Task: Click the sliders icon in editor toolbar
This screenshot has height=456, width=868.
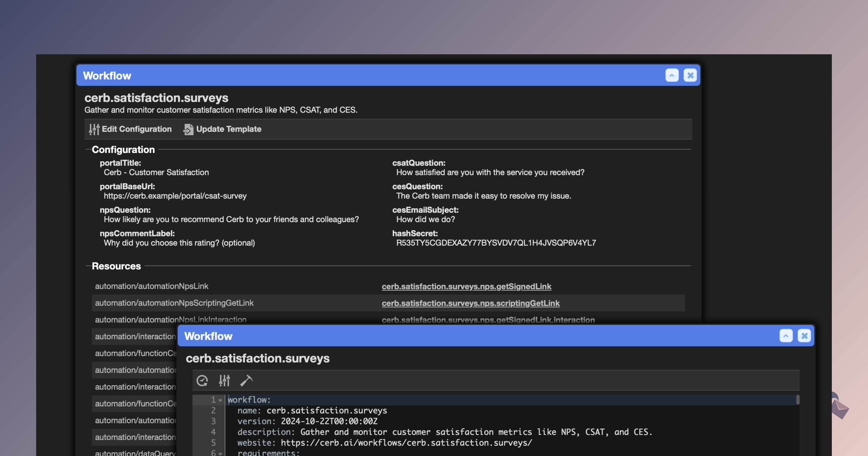Action: pos(224,380)
